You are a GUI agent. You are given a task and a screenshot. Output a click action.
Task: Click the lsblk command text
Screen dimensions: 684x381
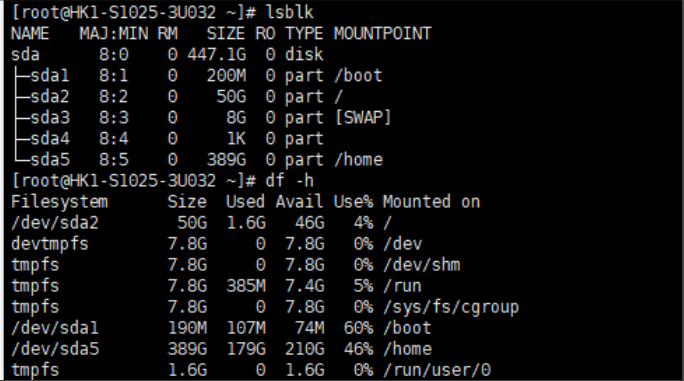[x=290, y=12]
